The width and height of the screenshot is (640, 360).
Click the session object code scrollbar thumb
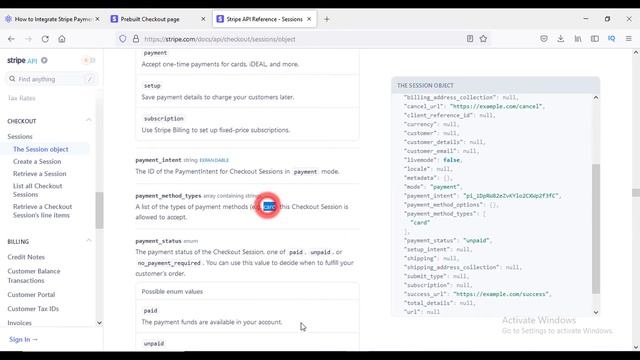pyautogui.click(x=596, y=229)
